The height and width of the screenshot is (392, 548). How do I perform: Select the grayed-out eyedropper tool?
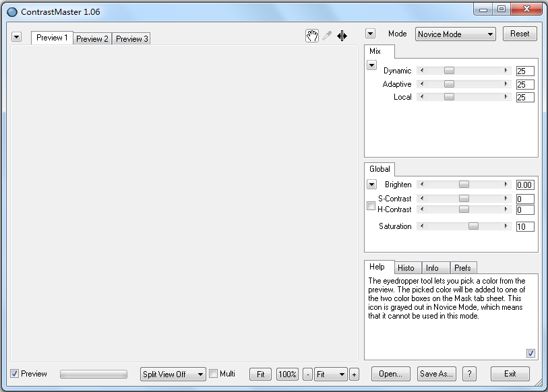click(327, 36)
